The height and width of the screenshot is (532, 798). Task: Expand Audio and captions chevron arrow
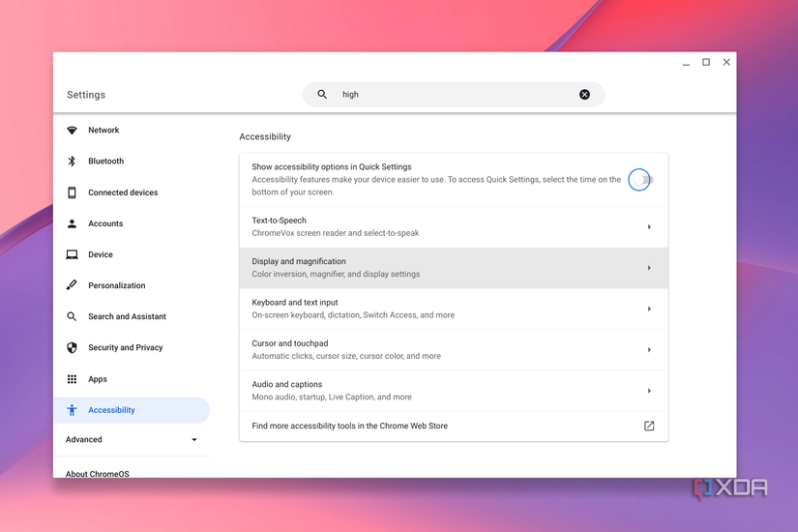pos(649,391)
